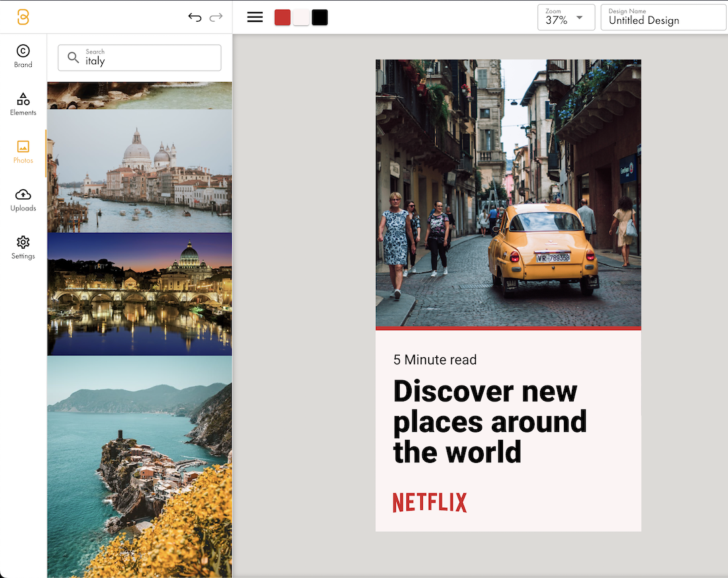Open the hamburger menu icon

click(x=255, y=17)
